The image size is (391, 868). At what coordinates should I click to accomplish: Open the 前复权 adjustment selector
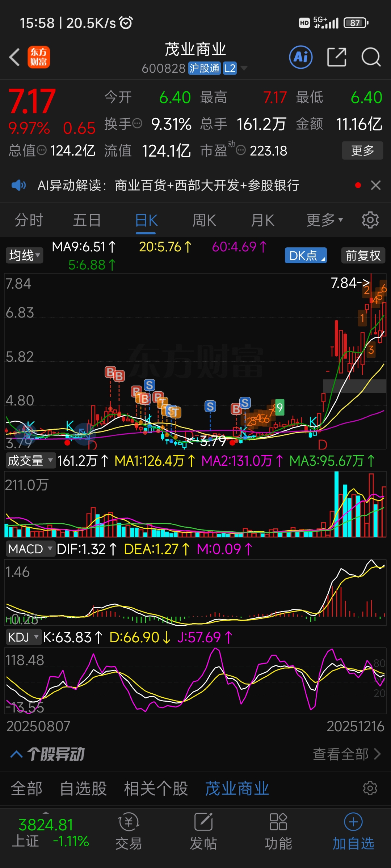pos(363,255)
